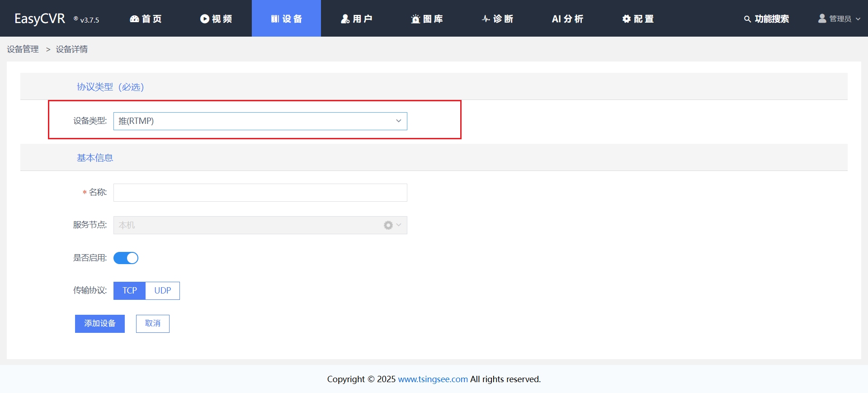Click the 名称 input field
Viewport: 868px width, 393px height.
click(260, 193)
